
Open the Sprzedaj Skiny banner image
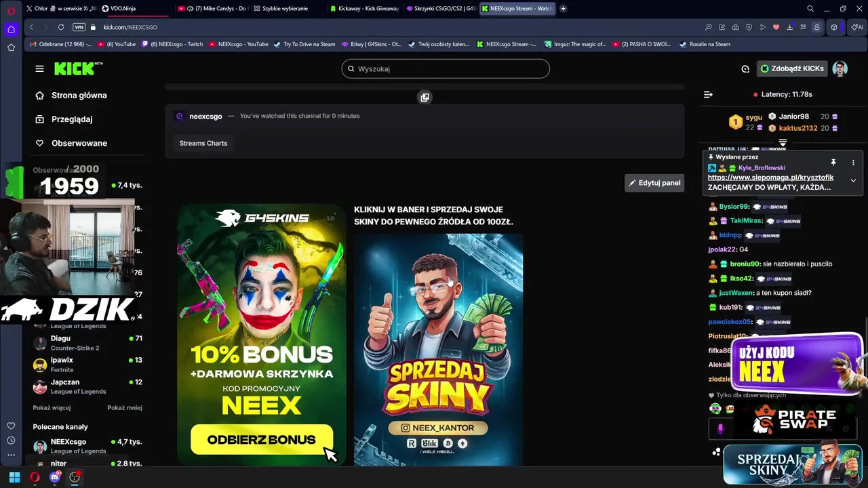coord(438,349)
